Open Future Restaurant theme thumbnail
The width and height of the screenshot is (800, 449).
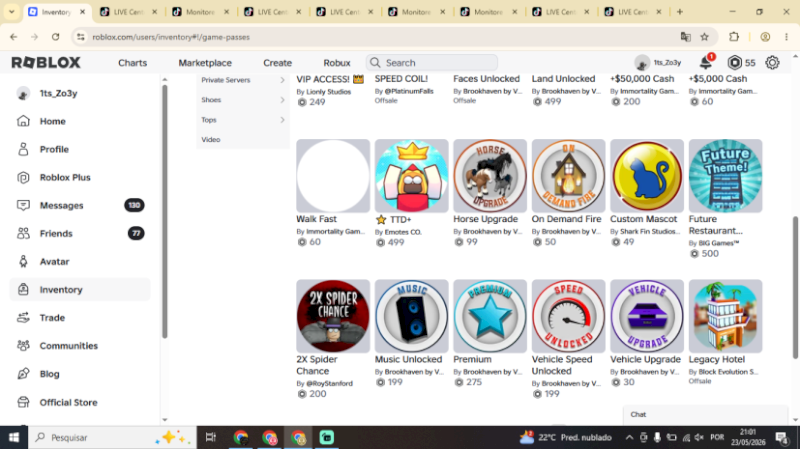(726, 176)
